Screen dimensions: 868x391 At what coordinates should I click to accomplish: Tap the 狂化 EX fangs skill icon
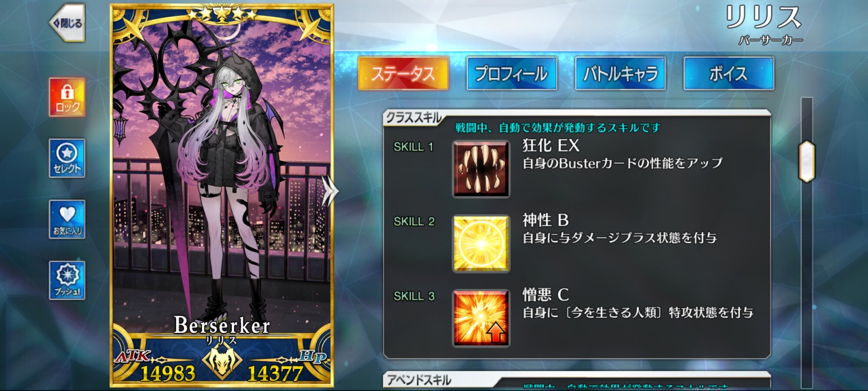[481, 169]
